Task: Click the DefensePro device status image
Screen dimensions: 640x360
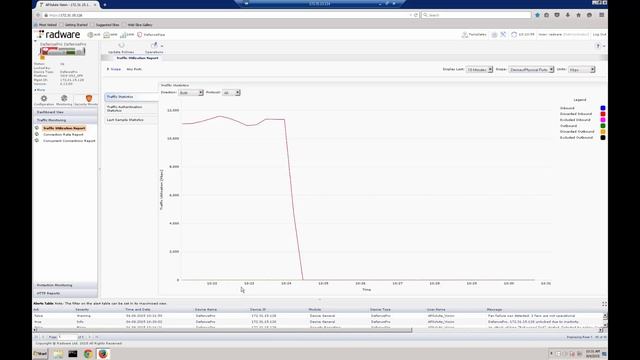Action: tap(62, 51)
